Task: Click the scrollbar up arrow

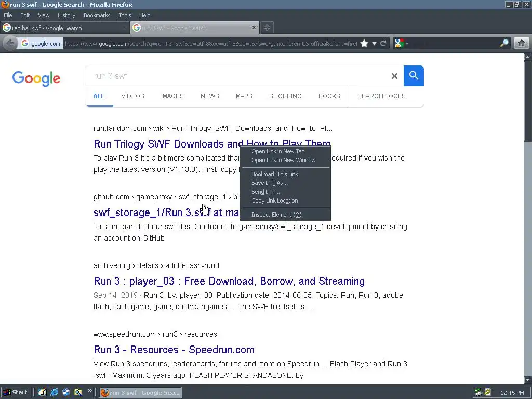Action: coord(528,57)
